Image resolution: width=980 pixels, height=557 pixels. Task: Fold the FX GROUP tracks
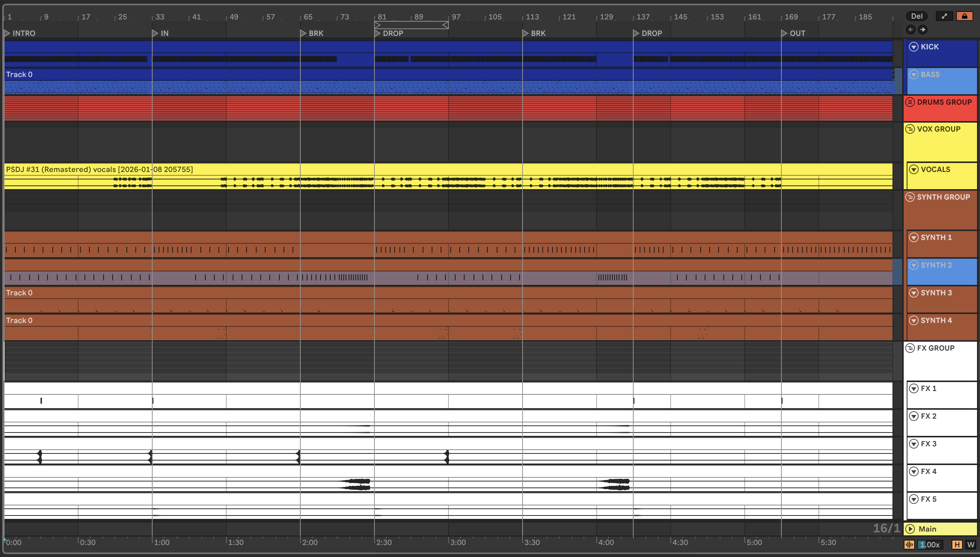[x=910, y=348]
